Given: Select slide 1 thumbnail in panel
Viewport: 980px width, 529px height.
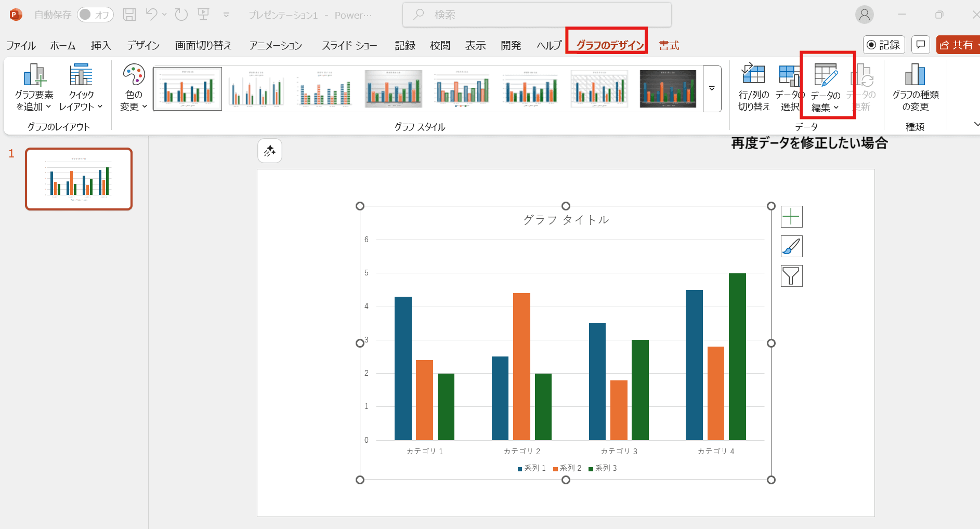Looking at the screenshot, I should [x=79, y=179].
